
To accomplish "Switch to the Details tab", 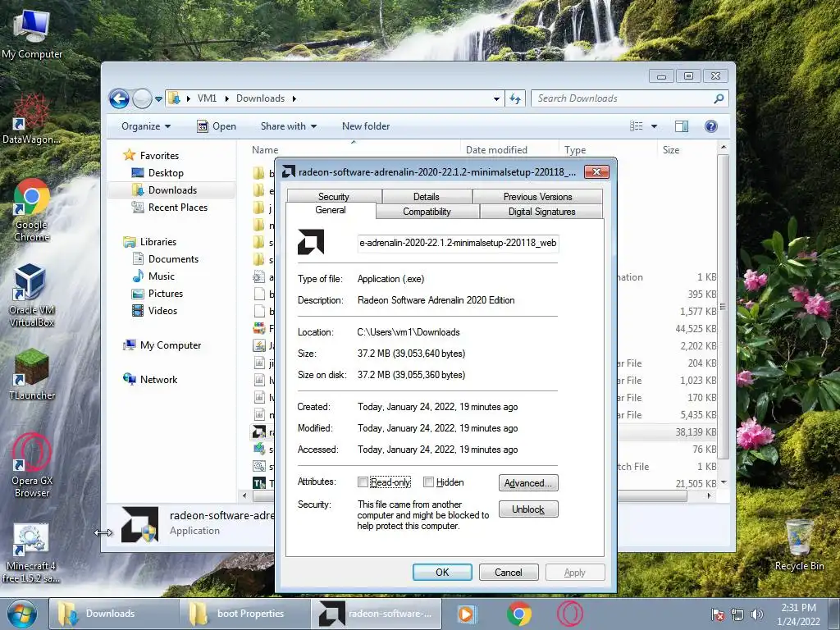I will tap(427, 197).
